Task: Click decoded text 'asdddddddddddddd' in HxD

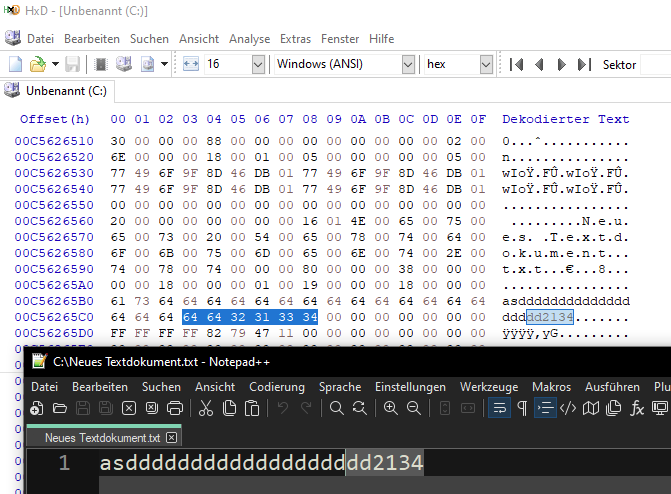Action: [x=566, y=301]
